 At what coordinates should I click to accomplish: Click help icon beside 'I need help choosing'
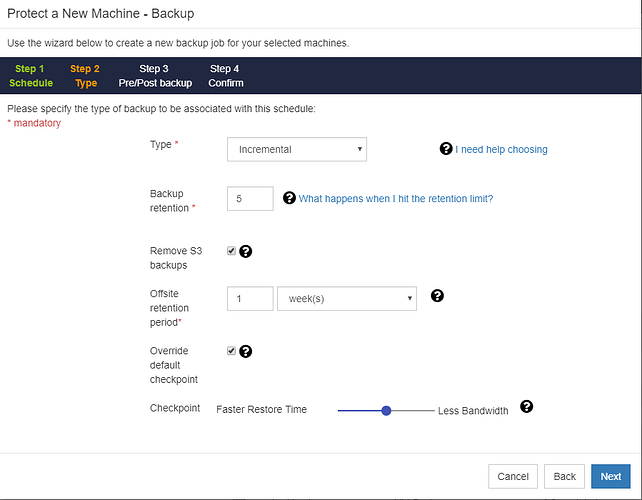tap(446, 149)
